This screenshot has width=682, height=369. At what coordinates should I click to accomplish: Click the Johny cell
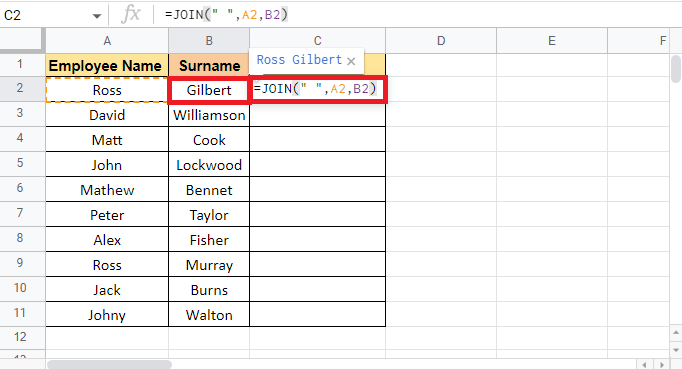107,315
